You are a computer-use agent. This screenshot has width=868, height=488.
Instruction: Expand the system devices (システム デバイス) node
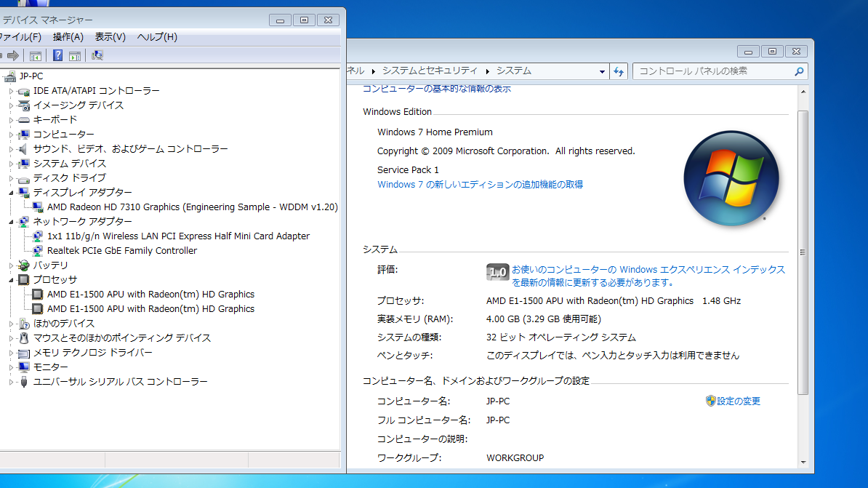(11, 164)
